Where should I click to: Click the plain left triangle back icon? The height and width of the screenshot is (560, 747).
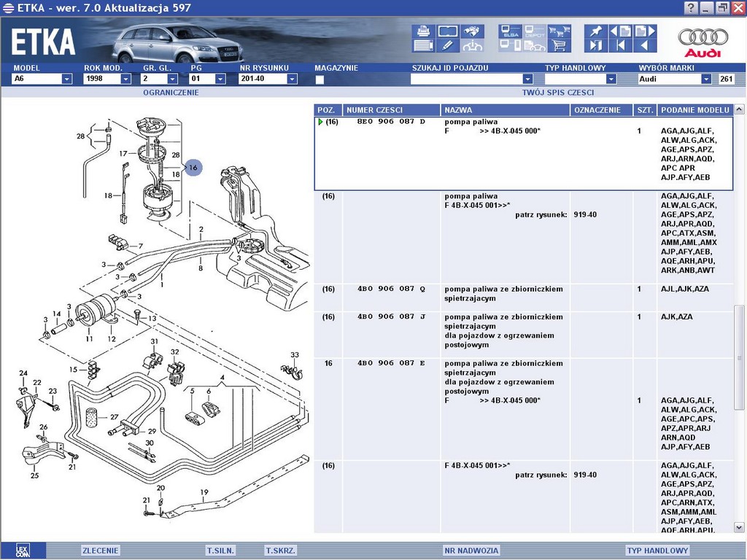[x=646, y=46]
